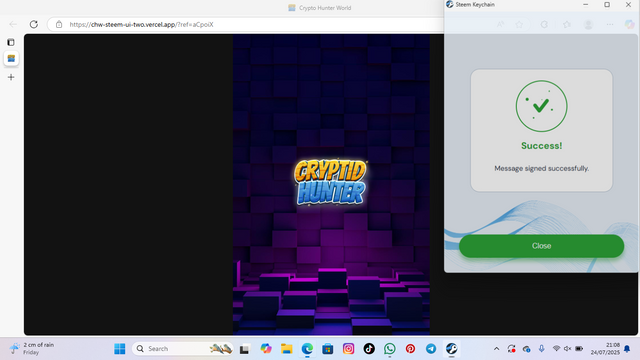Minimize the Steem Keychain window

pyautogui.click(x=586, y=4)
